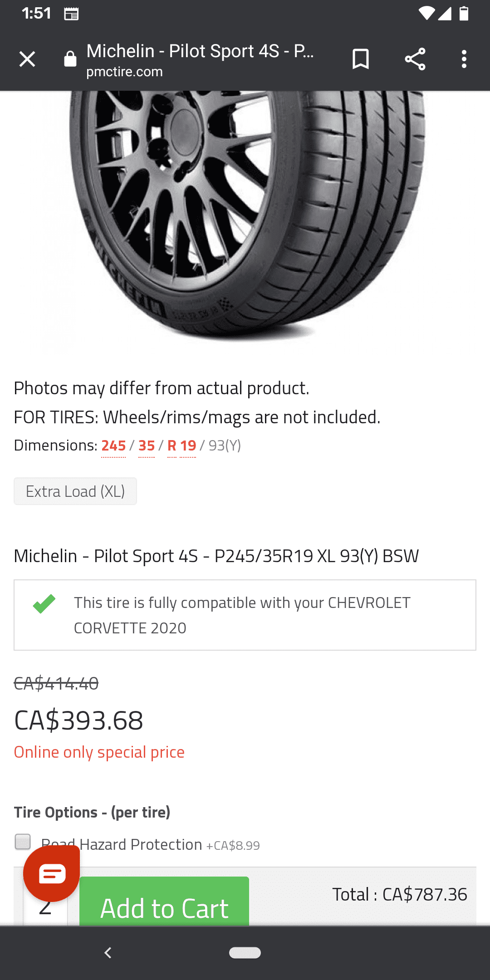Bookmark this Michelin tire page
Image resolution: width=490 pixels, height=980 pixels.
point(361,59)
